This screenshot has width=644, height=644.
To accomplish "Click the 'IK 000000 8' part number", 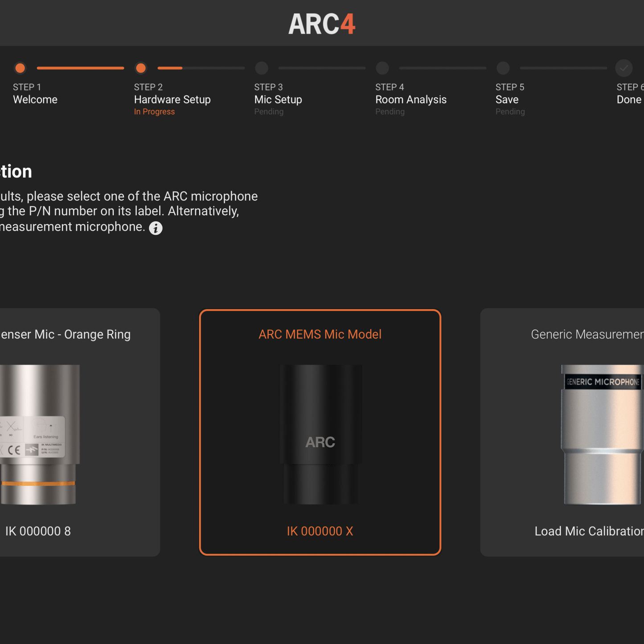I will 38,531.
